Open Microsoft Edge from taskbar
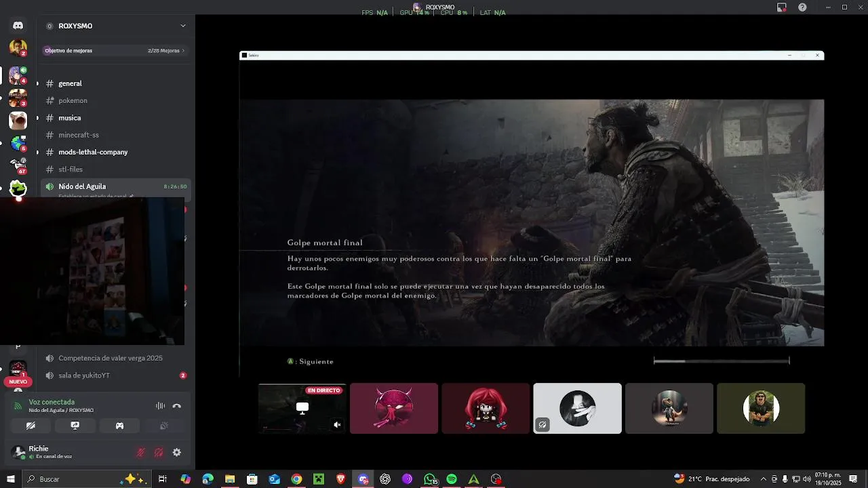Viewport: 868px width, 488px height. (x=208, y=479)
